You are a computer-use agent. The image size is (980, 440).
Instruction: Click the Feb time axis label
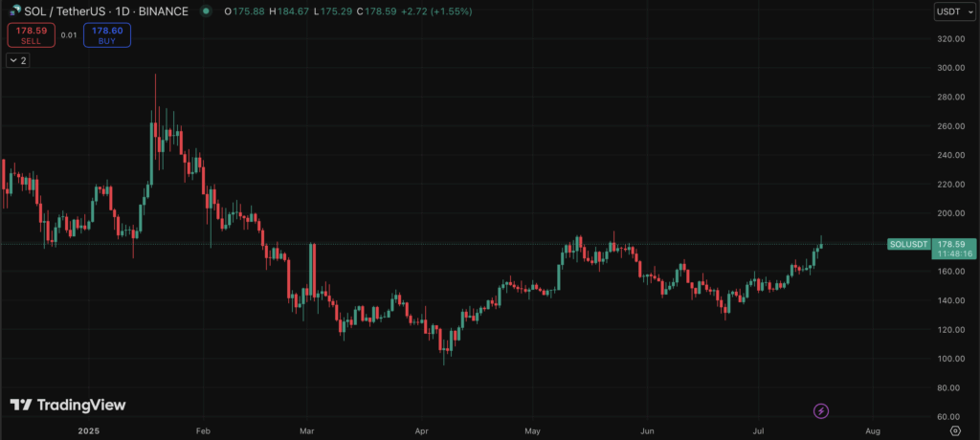[203, 431]
